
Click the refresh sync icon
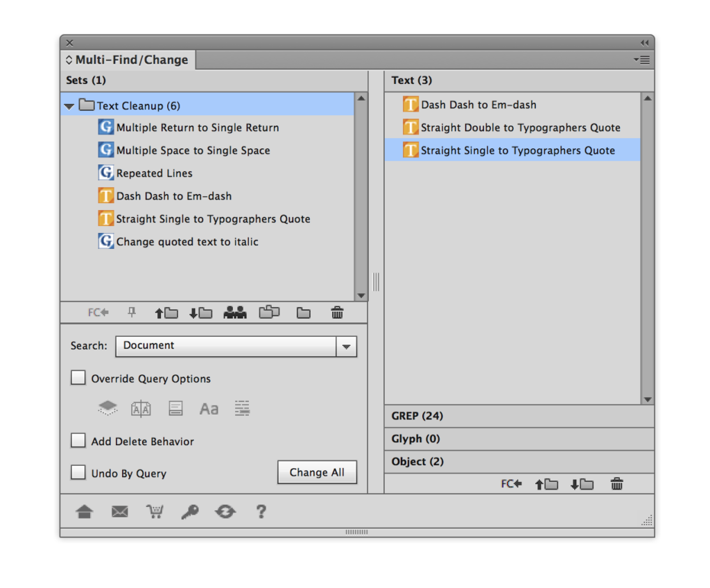coord(225,512)
